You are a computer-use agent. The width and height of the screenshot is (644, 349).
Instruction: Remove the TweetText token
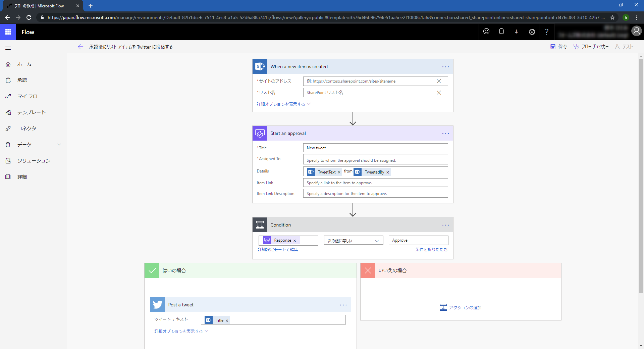point(339,172)
